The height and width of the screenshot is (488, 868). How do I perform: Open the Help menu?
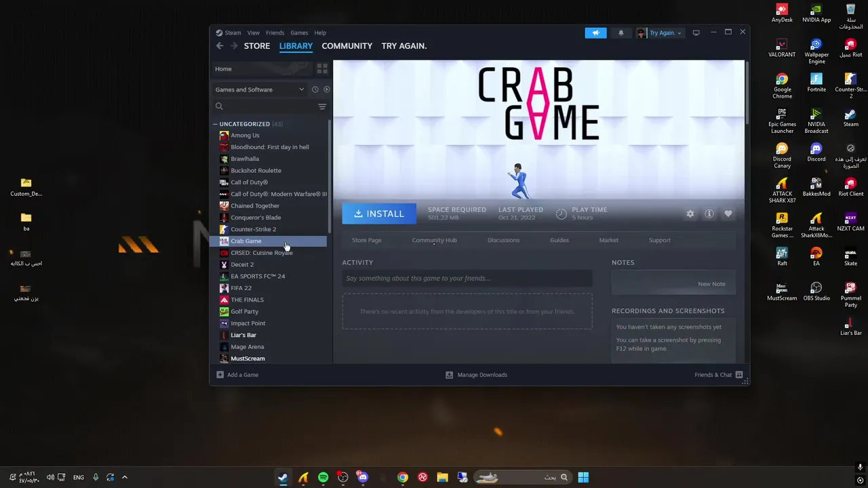tap(320, 33)
